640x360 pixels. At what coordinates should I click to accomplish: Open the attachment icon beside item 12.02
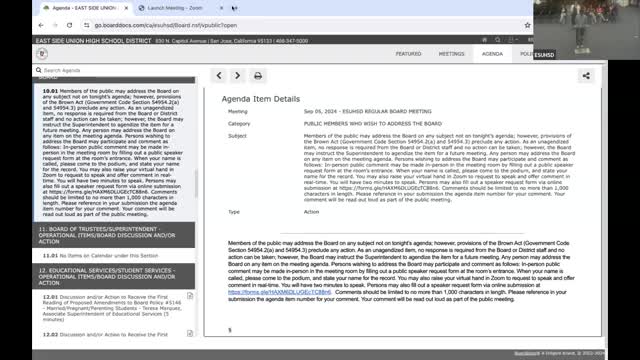pos(190,333)
